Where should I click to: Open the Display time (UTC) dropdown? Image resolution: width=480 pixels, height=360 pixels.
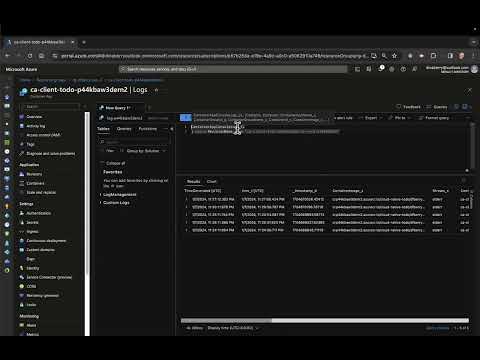pos(233,328)
